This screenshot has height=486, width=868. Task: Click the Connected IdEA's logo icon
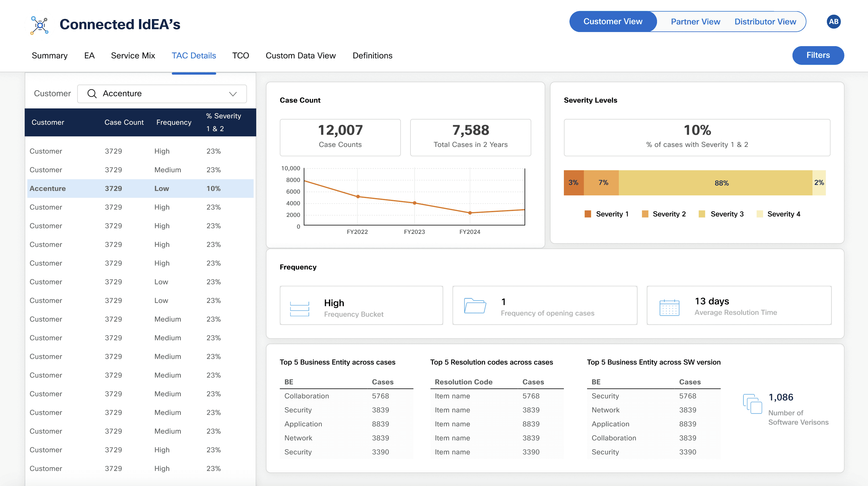pyautogui.click(x=39, y=25)
